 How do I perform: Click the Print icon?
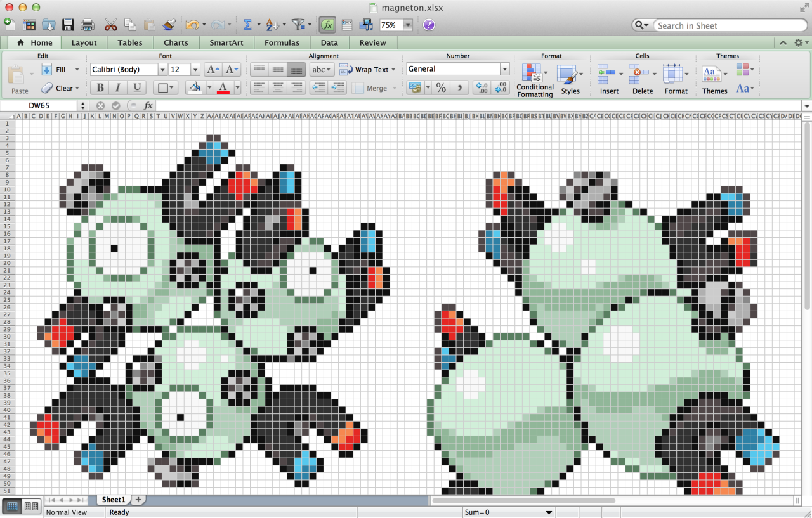(x=88, y=25)
